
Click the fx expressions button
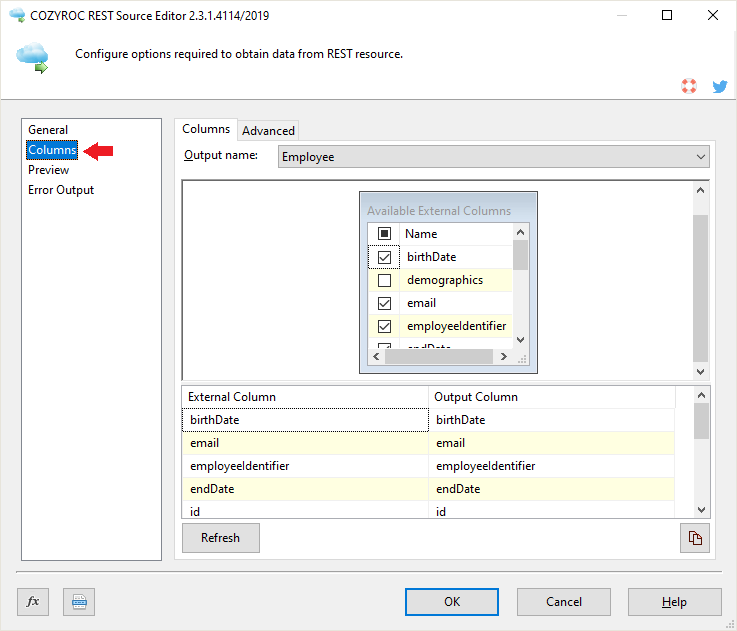(33, 601)
